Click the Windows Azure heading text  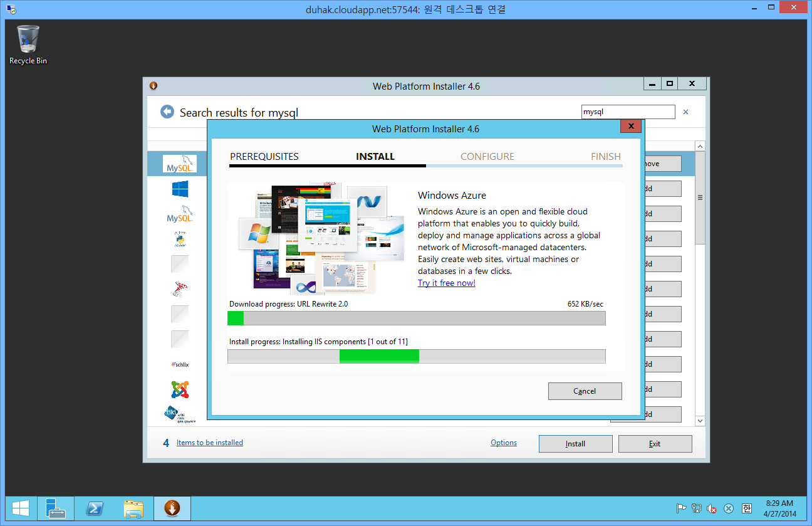coord(452,196)
